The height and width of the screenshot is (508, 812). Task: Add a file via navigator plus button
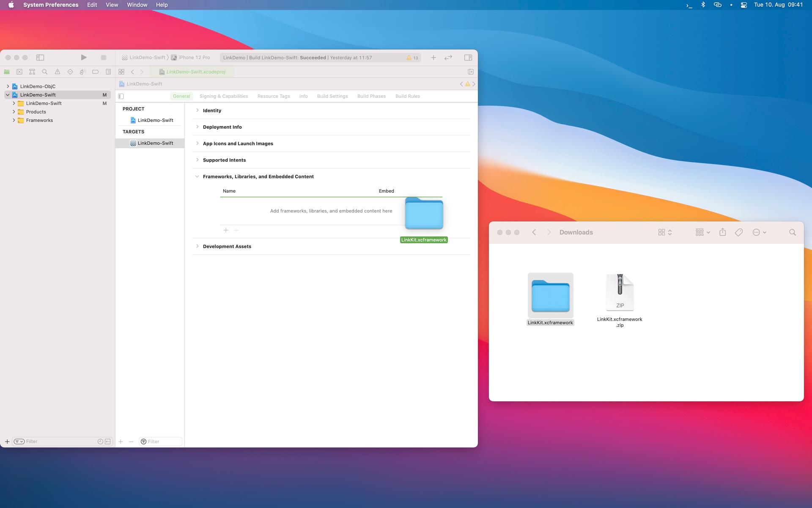[7, 442]
